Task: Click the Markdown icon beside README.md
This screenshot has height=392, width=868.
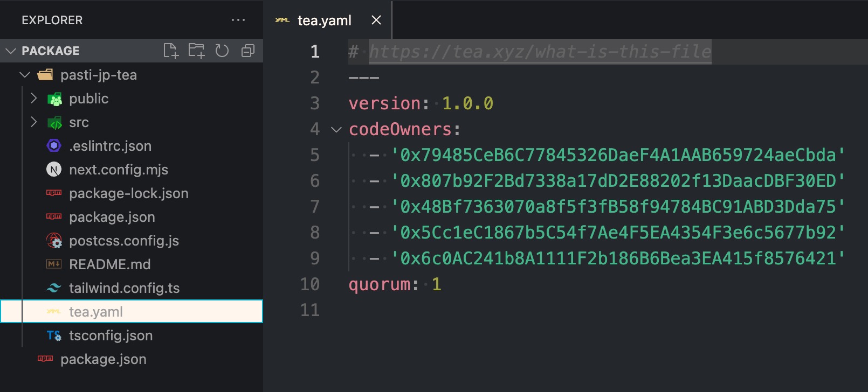Action: coord(54,264)
